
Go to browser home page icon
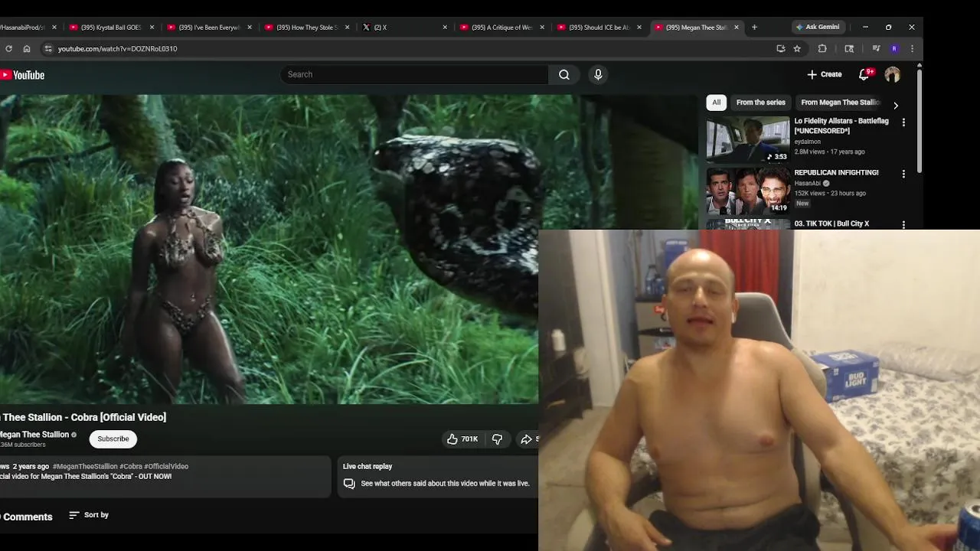pos(27,48)
